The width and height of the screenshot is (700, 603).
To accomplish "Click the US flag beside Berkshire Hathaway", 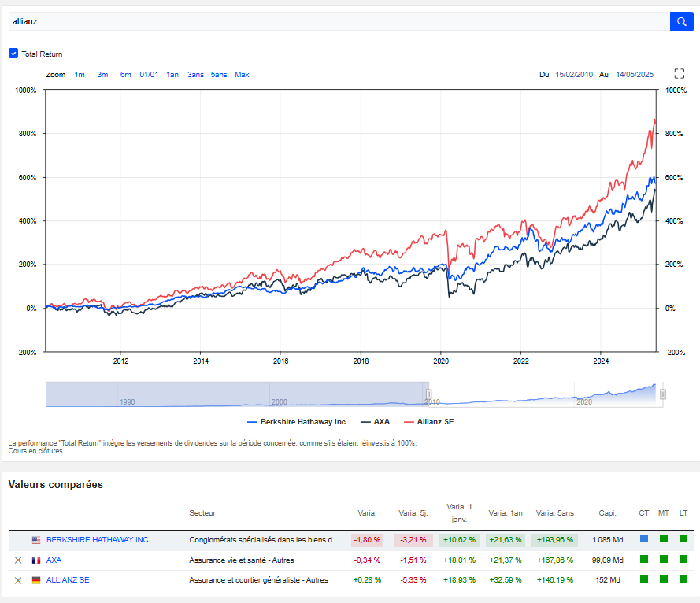I will [36, 540].
